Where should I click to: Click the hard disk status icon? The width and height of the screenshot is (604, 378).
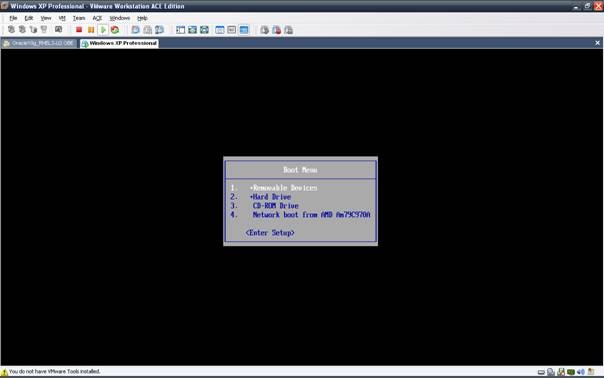[x=541, y=372]
